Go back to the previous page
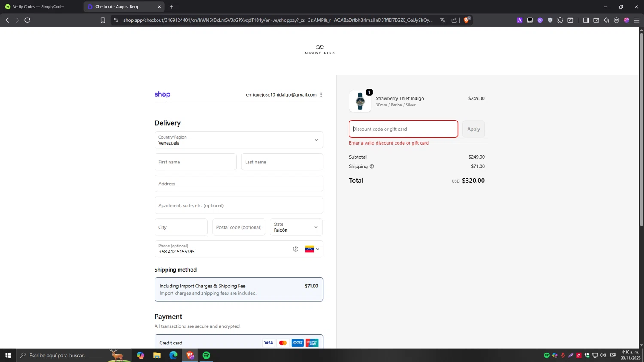644x362 pixels. [x=7, y=20]
